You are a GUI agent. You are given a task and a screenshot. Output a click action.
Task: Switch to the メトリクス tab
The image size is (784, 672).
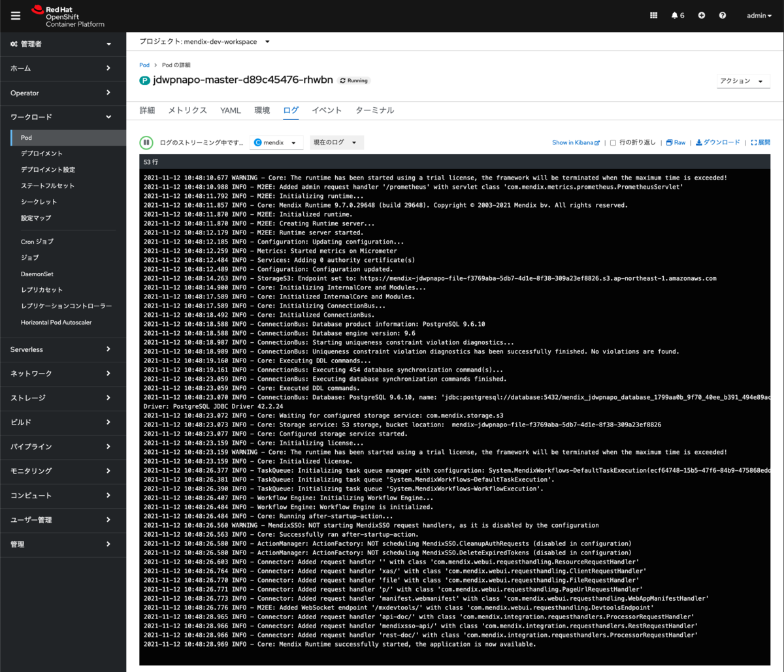coord(188,110)
